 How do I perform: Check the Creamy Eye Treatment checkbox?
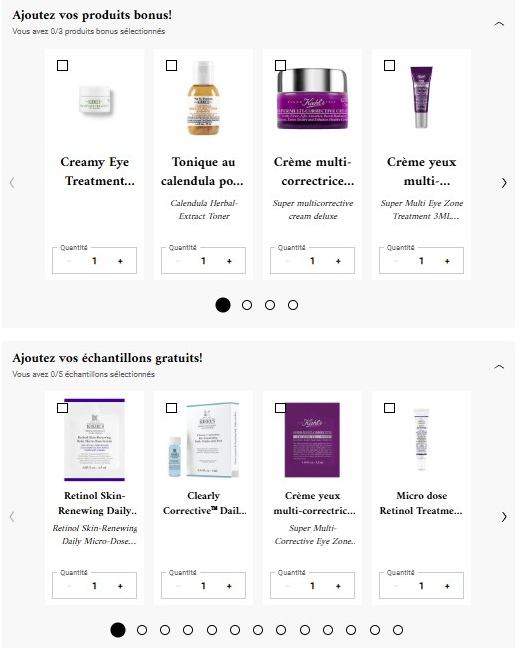coord(62,66)
